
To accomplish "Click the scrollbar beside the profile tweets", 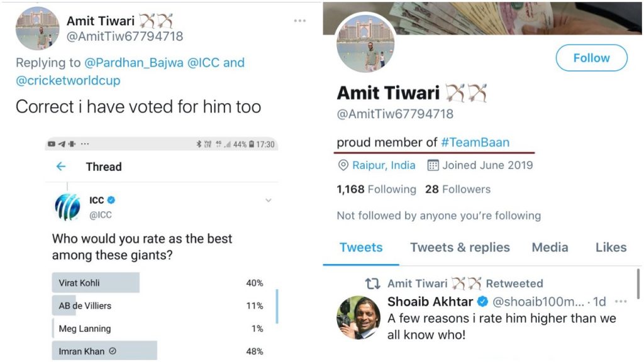I will (638, 284).
